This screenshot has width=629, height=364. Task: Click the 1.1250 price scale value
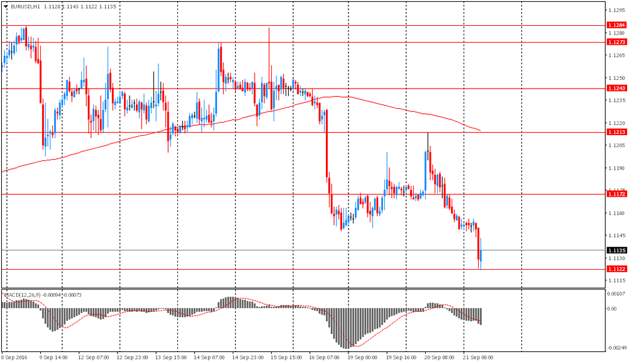click(616, 78)
